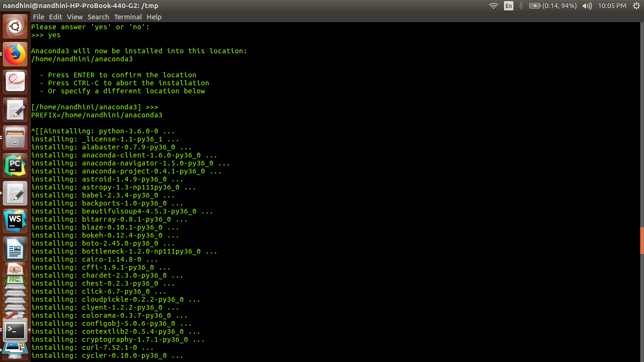
Task: Click 'Press ENTER to confirm the location'
Action: 122,75
